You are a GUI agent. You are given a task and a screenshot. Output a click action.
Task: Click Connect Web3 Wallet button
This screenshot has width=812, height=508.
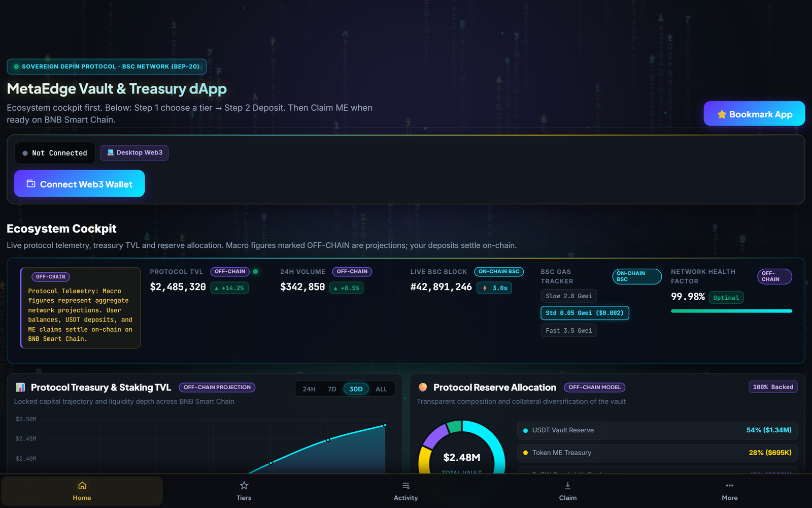coord(80,183)
